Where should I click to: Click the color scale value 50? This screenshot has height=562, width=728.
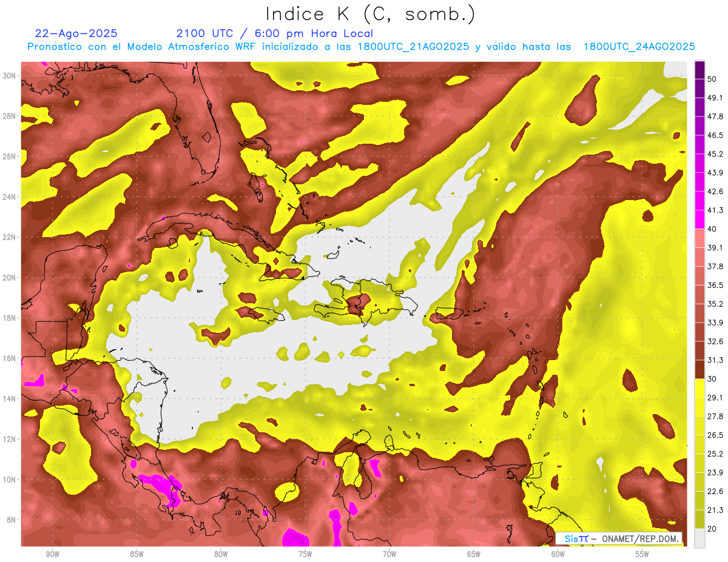click(x=712, y=79)
